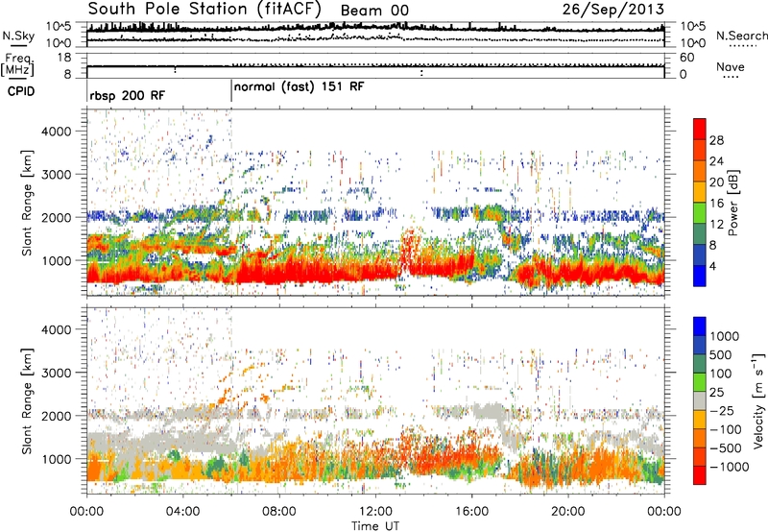
Task: Click the 'South Pole Station (fitACF)' title
Action: [x=204, y=9]
